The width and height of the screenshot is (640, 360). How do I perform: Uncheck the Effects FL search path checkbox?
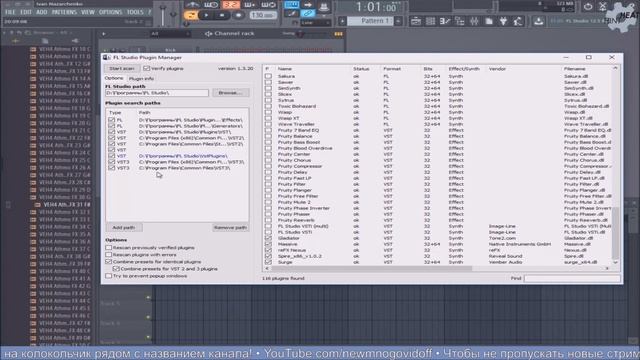(x=111, y=120)
